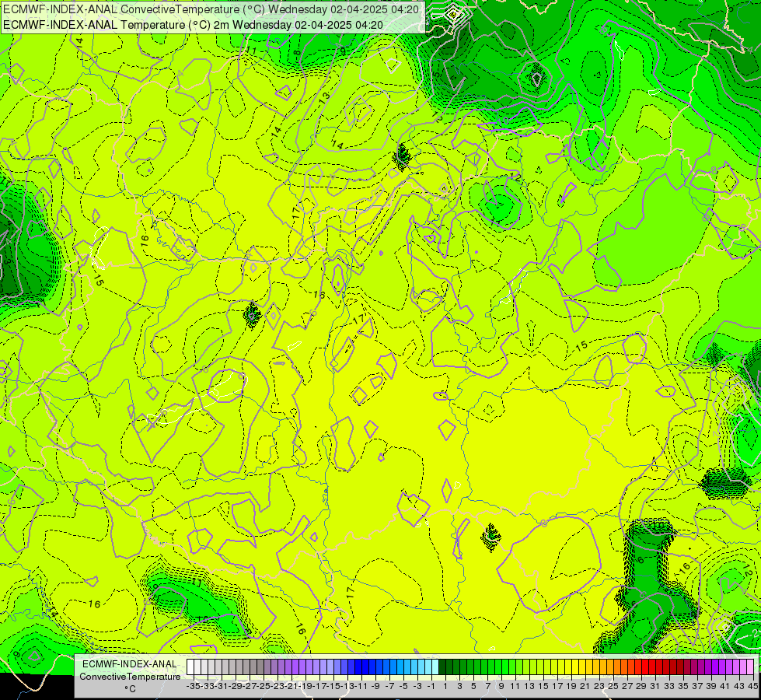Screen dimensions: 761x700
Task: Click the -9 value on the legend scale
Action: pos(375,686)
